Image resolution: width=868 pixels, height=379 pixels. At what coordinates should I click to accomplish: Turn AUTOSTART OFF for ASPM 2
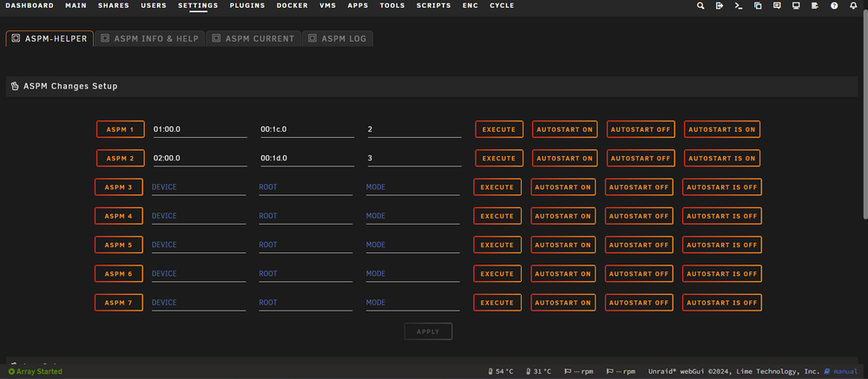click(x=641, y=158)
